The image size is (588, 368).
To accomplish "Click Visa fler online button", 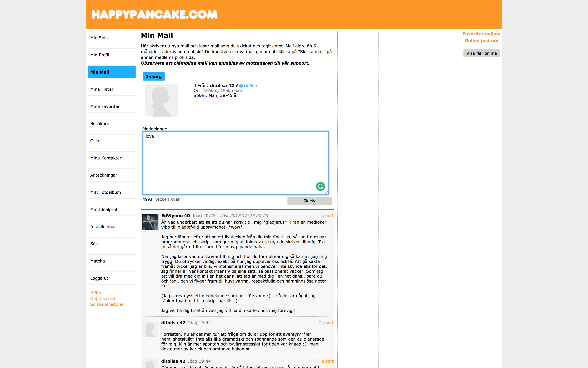I will pos(482,53).
